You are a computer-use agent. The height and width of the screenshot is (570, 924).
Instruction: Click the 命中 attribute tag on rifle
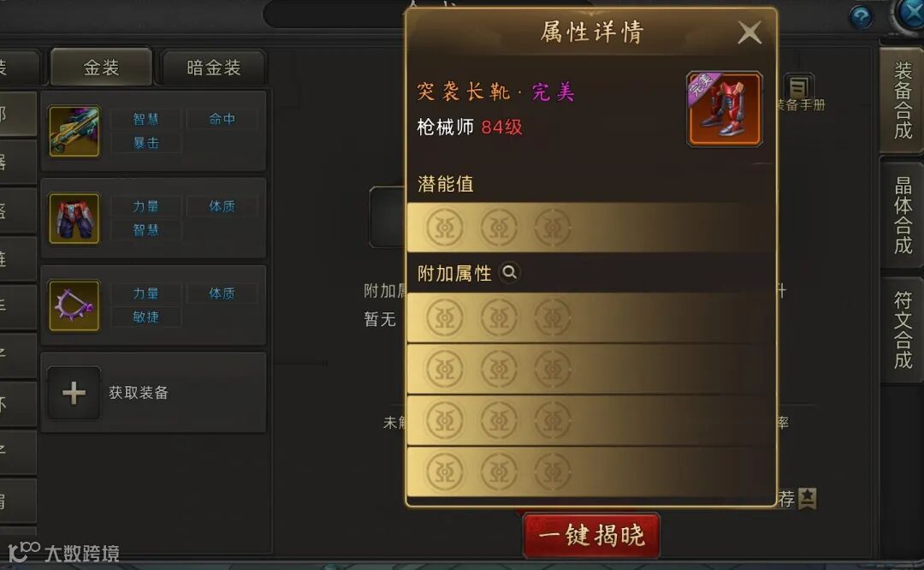point(222,119)
